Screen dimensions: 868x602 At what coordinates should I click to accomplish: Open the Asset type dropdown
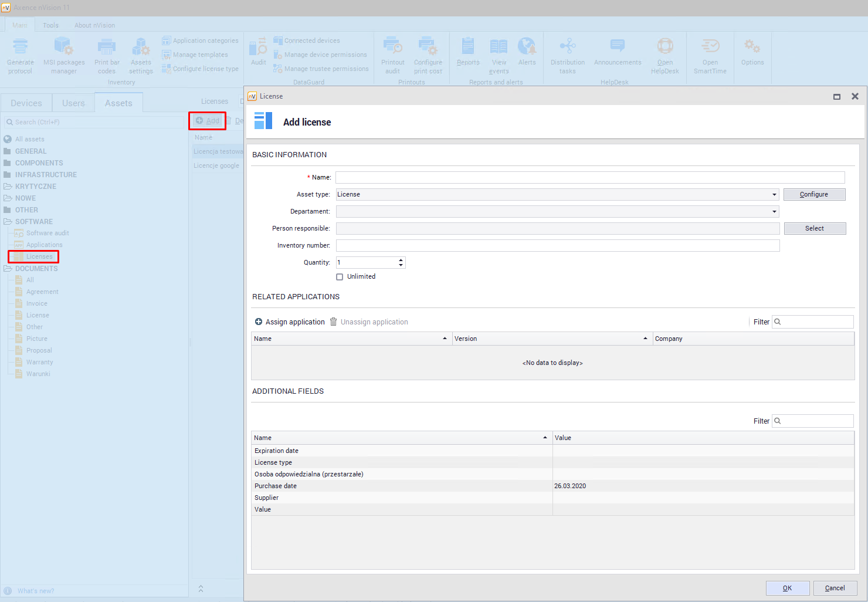click(x=774, y=195)
